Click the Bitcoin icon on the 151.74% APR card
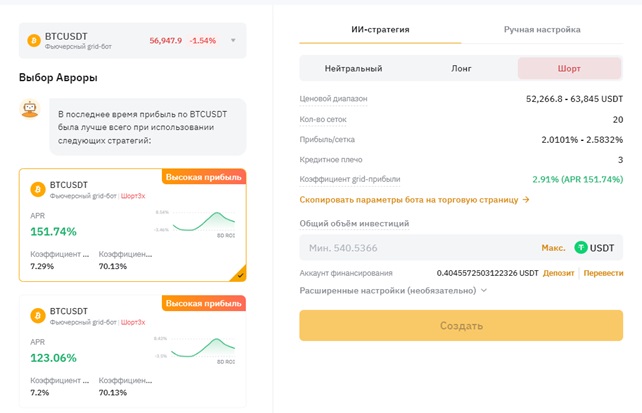 tap(38, 189)
